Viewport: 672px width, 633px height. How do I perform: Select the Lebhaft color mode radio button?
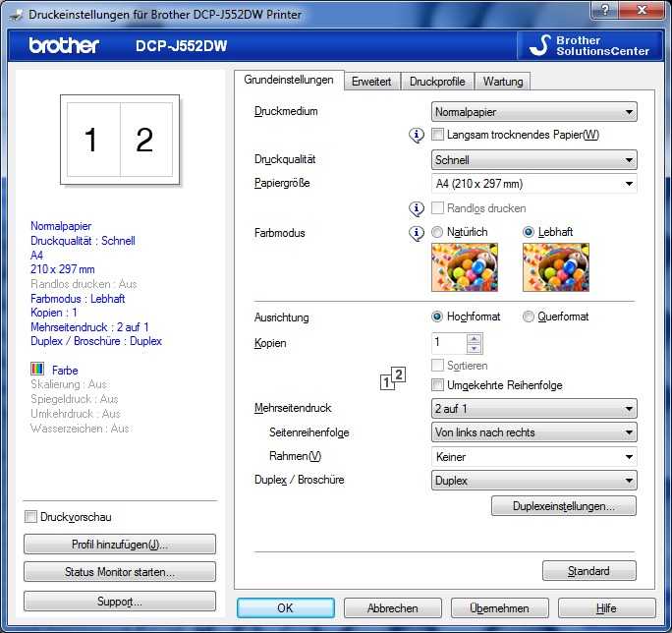point(529,232)
